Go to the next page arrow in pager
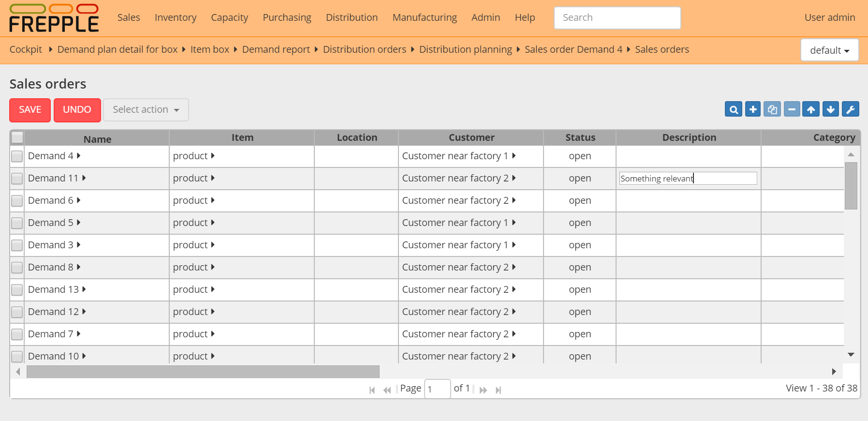Viewport: 868px width, 421px height. (483, 390)
